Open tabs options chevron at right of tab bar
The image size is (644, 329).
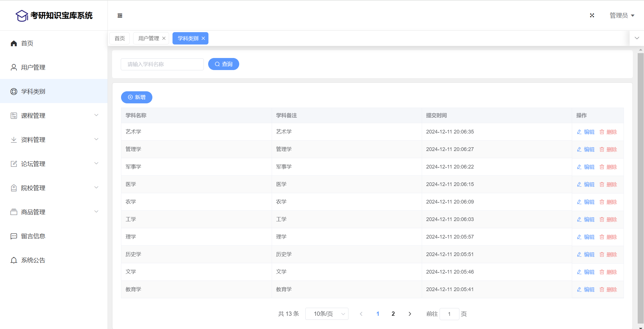[x=637, y=38]
